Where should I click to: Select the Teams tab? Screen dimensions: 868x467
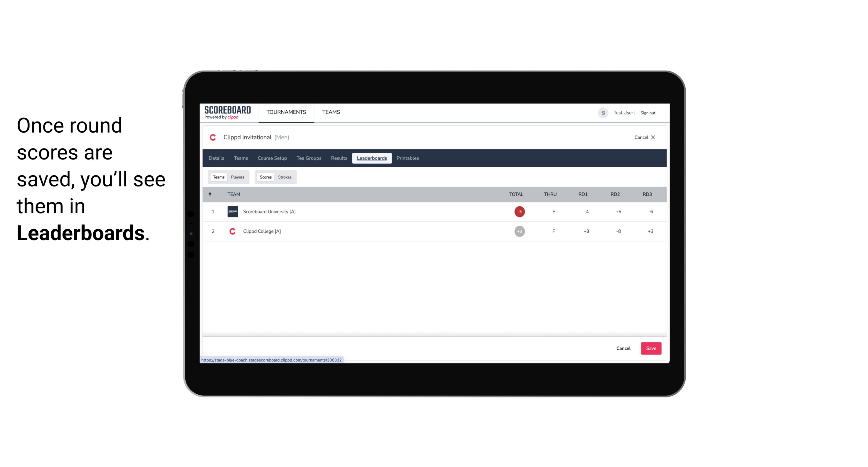coord(219,177)
